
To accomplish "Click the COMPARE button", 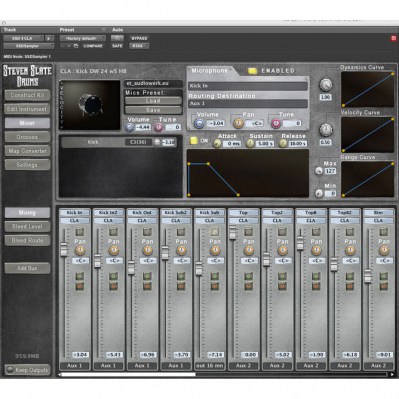I will (93, 46).
